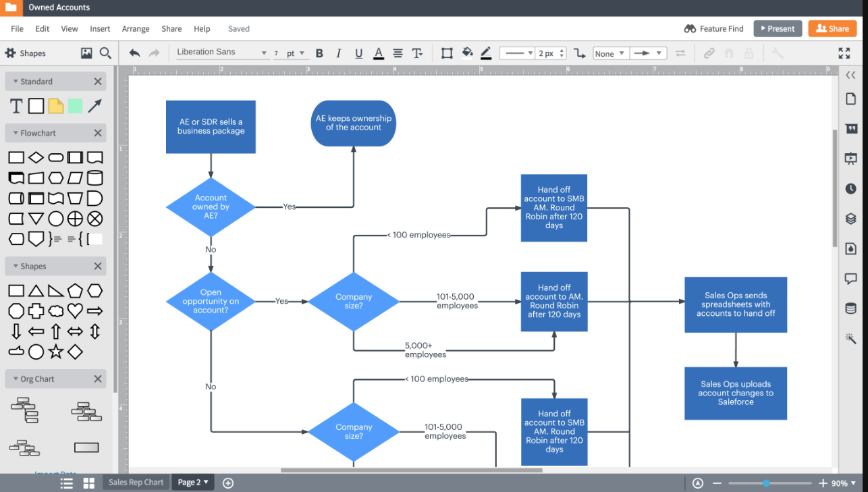Toggle bold text formatting
The image size is (868, 492).
319,53
